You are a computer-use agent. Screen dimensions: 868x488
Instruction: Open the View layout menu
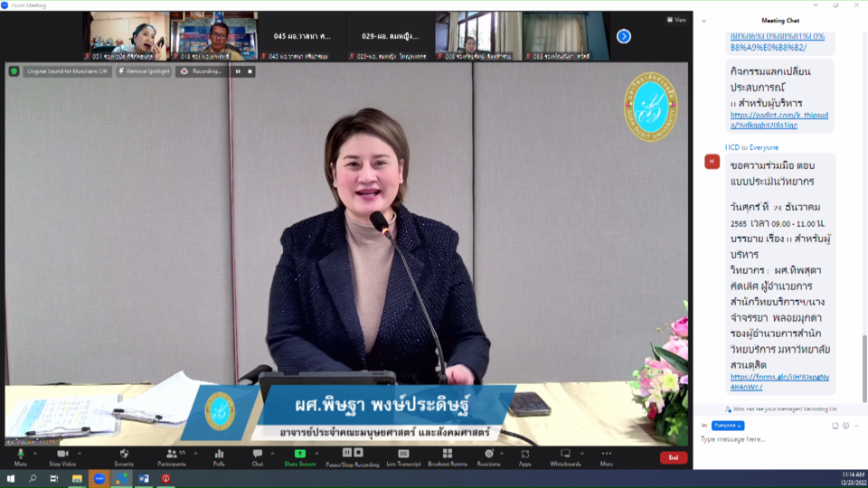pyautogui.click(x=676, y=20)
